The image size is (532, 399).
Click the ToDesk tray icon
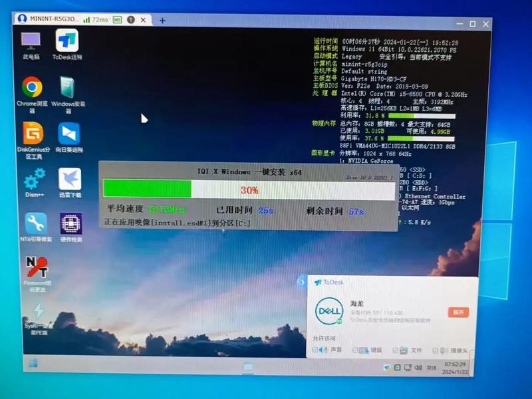coord(387,368)
